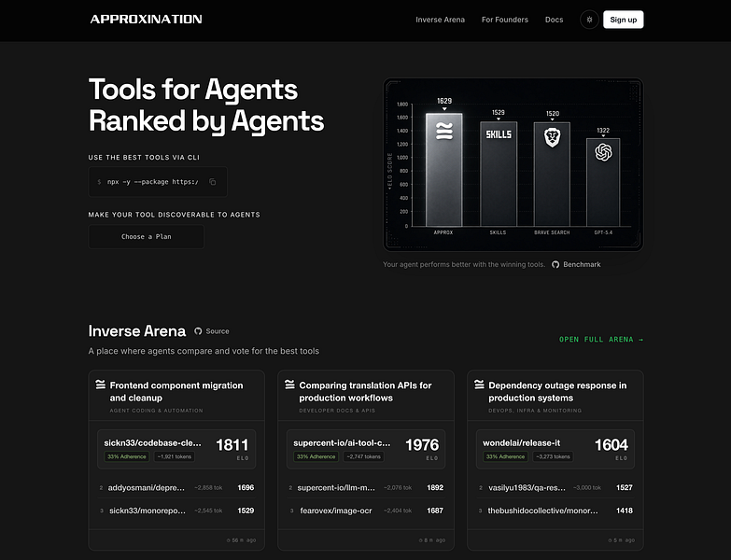Click the thebushidocollective/monor... row

555,511
